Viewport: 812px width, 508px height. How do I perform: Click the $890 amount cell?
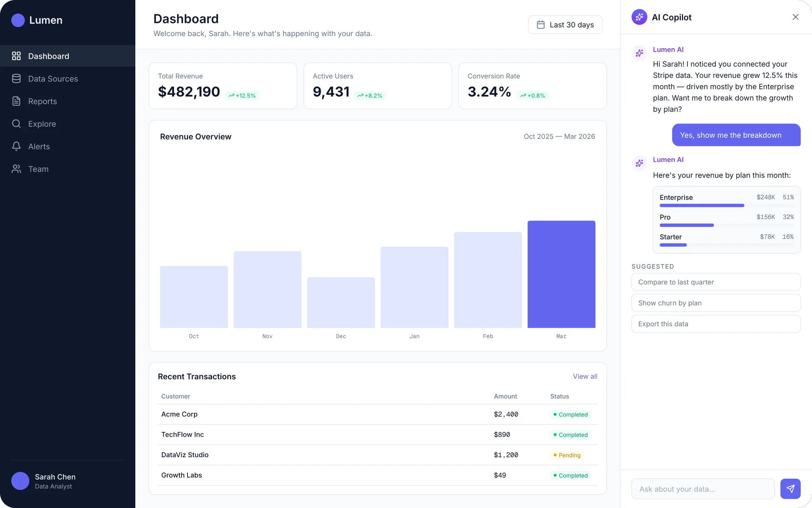tap(502, 435)
